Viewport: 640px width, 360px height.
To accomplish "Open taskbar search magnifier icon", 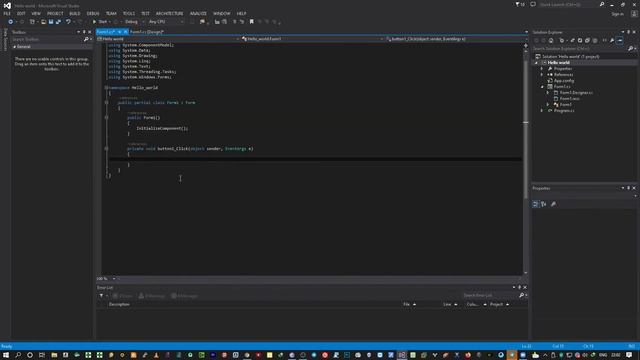I will 18,355.
